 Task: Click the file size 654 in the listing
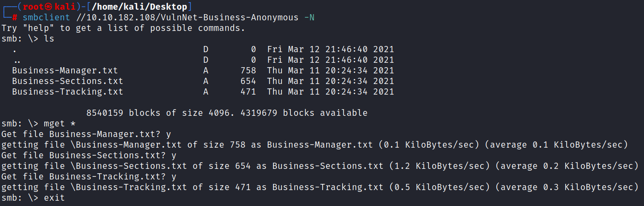tap(248, 81)
